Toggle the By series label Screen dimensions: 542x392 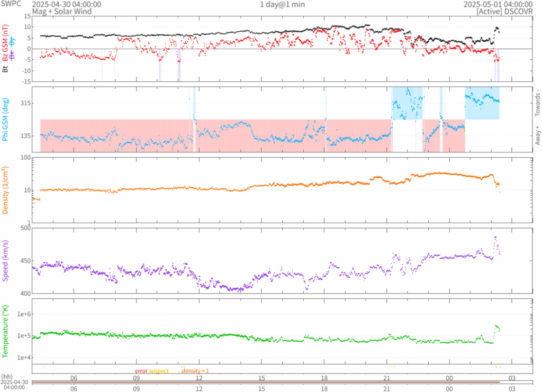(x=13, y=41)
